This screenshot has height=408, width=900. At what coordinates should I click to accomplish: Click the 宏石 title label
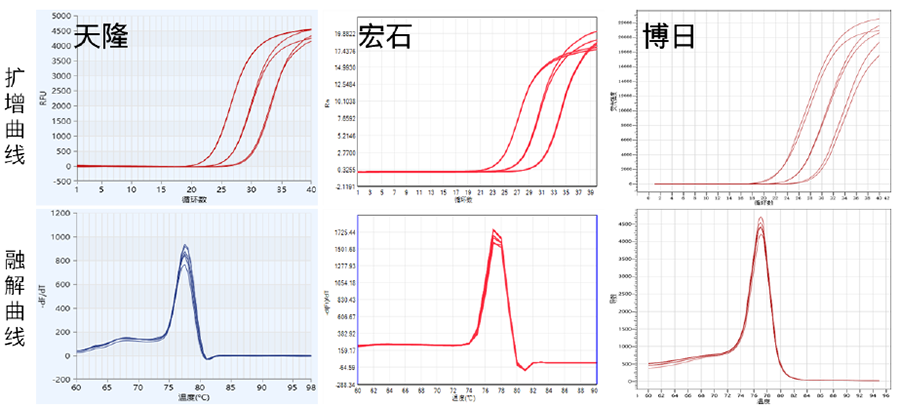click(386, 37)
